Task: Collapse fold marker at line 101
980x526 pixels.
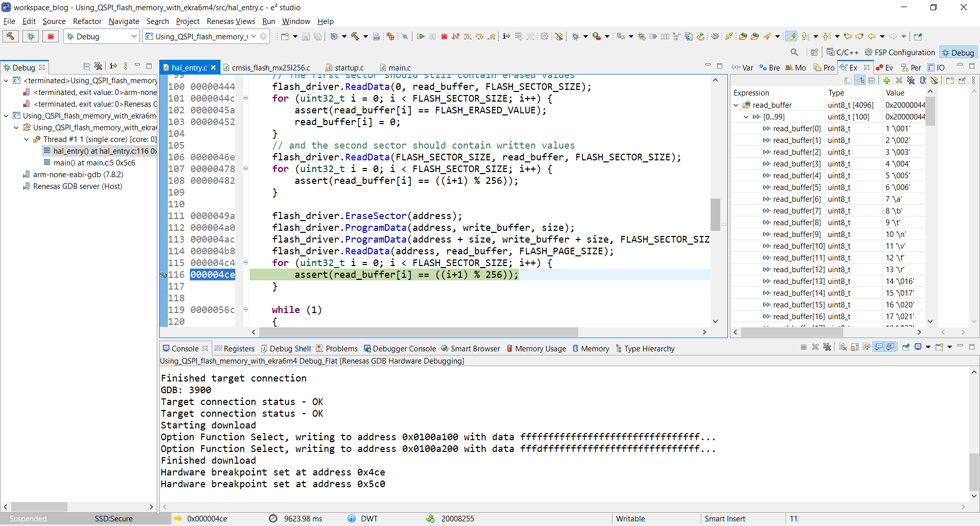Action: (246, 98)
